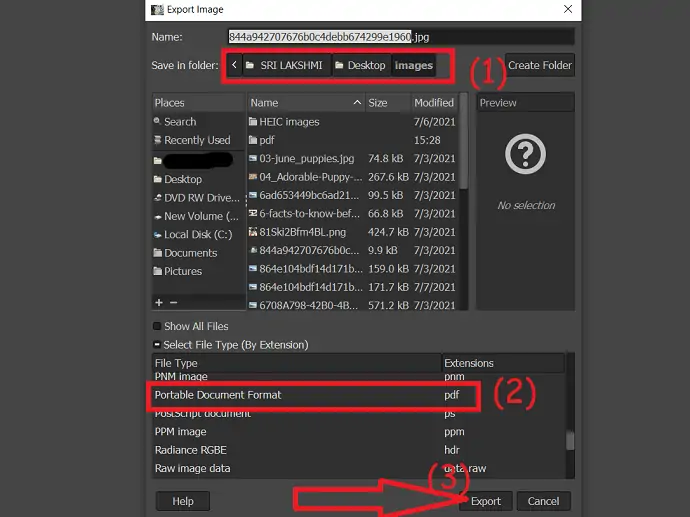The height and width of the screenshot is (517, 690).
Task: Select file 844a942707676b0c row in list
Action: tap(352, 250)
